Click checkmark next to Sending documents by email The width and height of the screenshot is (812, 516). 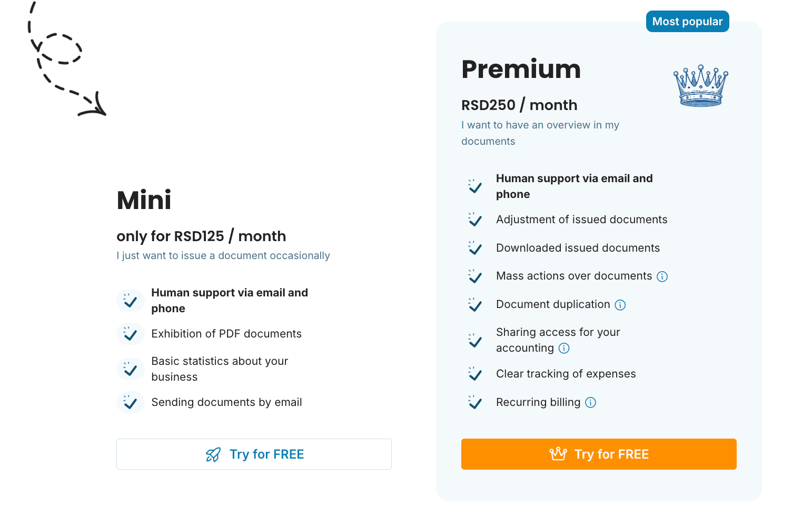coord(130,402)
